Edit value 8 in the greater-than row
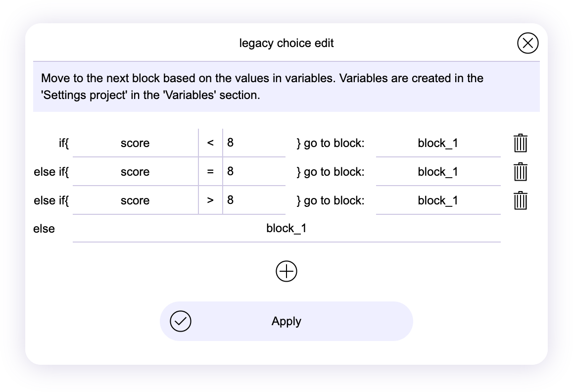The image size is (573, 392). 254,200
